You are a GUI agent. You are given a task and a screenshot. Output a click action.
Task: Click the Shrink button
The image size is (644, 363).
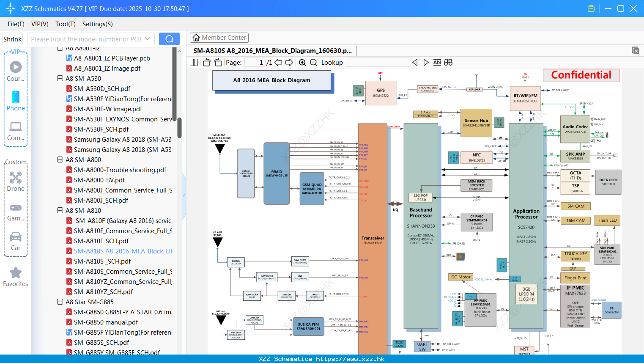point(13,39)
